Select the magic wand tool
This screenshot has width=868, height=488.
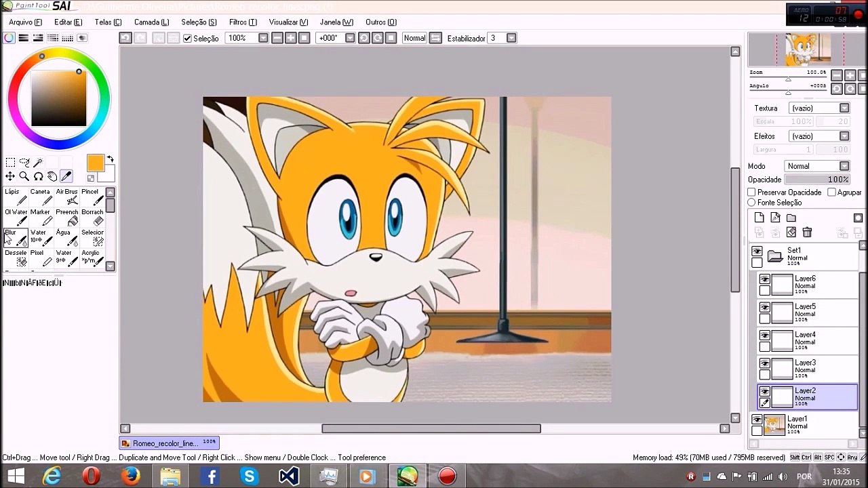(38, 163)
